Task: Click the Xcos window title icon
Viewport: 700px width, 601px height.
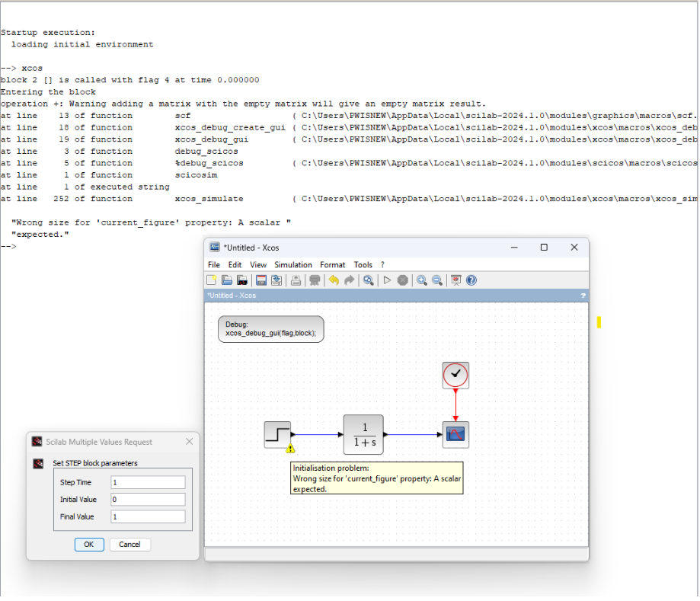Action: 215,248
